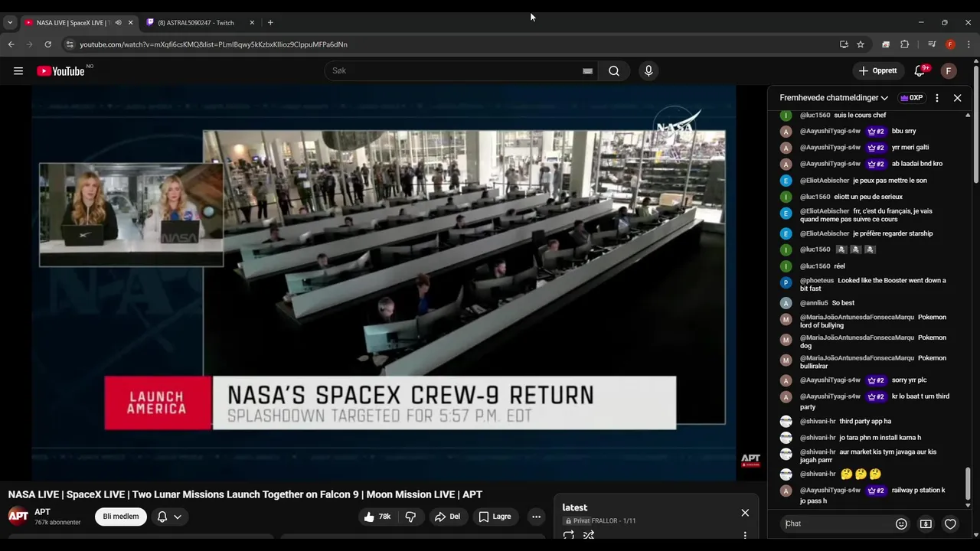Viewport: 980px width, 551px height.
Task: Click the chat scrollbar thumb
Action: [968, 484]
